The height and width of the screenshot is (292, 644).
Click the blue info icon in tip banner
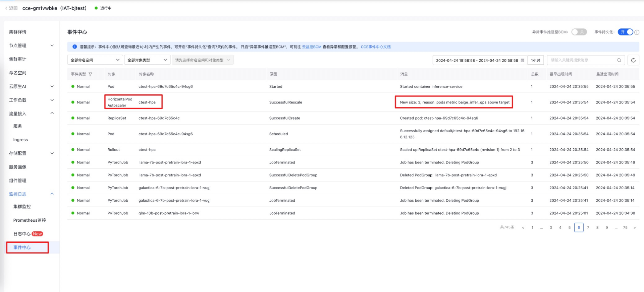74,47
